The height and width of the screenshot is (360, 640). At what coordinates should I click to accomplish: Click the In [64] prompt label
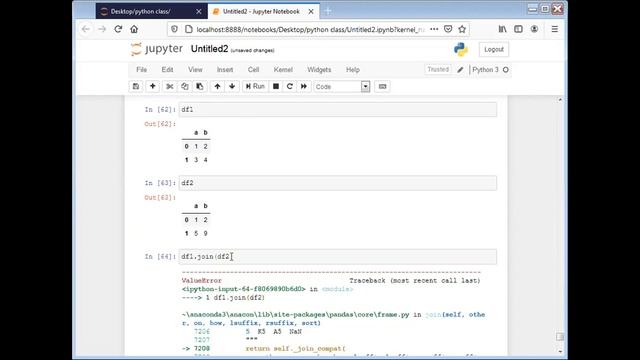tap(160, 257)
